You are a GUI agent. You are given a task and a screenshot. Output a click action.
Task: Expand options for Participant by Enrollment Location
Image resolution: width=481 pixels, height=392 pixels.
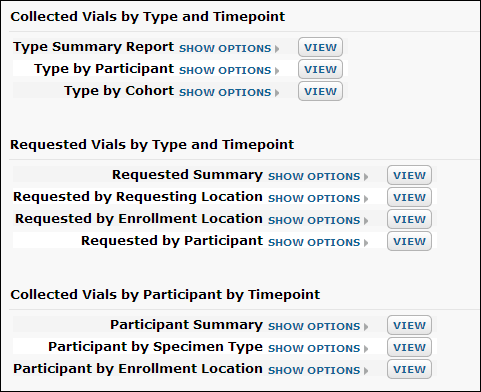tap(318, 370)
